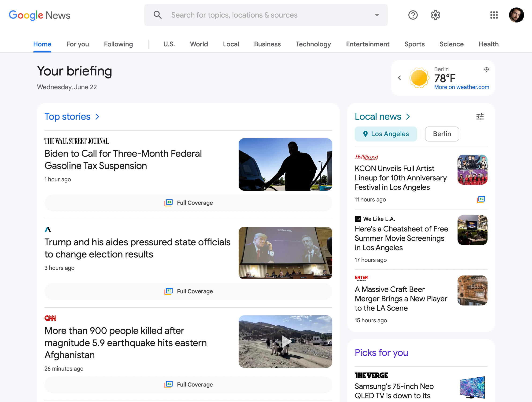The image size is (532, 402).
Task: Open the Business tab
Action: click(267, 44)
